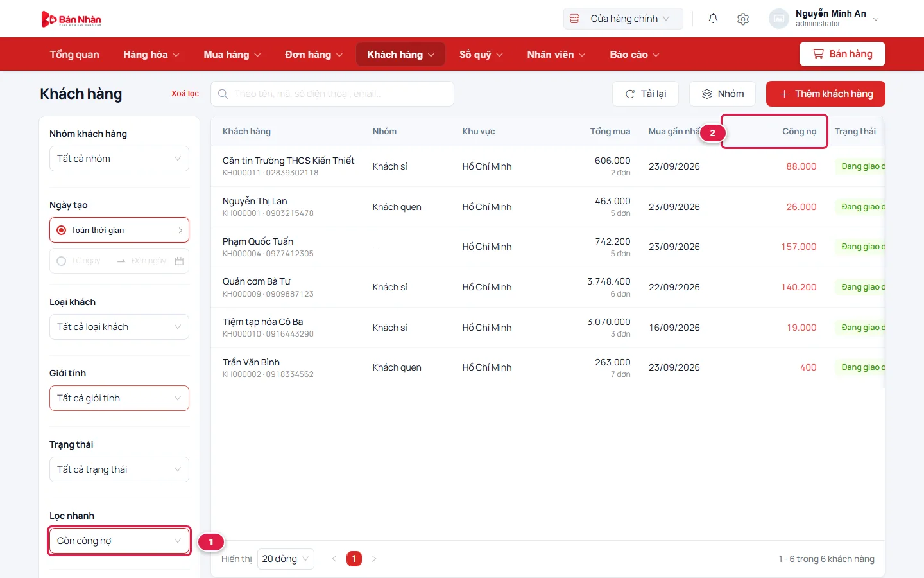The height and width of the screenshot is (578, 924).
Task: Click the Bán hàng button
Action: tap(843, 54)
